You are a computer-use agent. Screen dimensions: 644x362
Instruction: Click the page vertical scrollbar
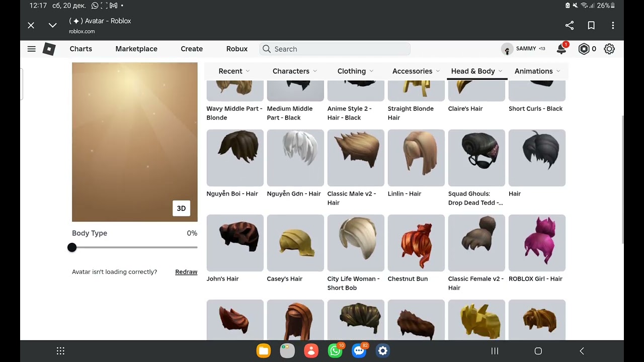coord(622,178)
